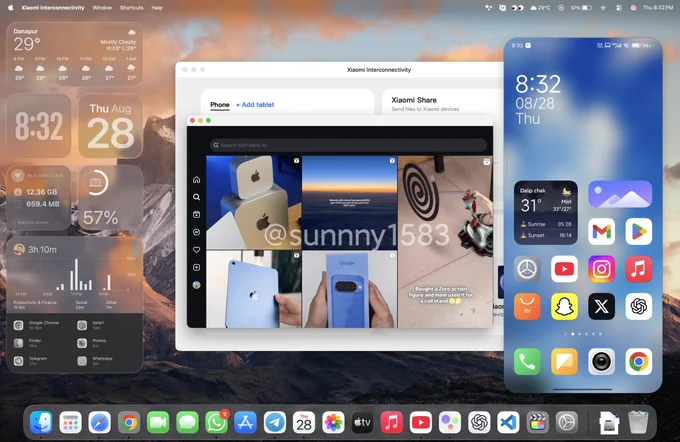
Task: Open Create new post icon in Instagram sidebar
Action: [196, 267]
